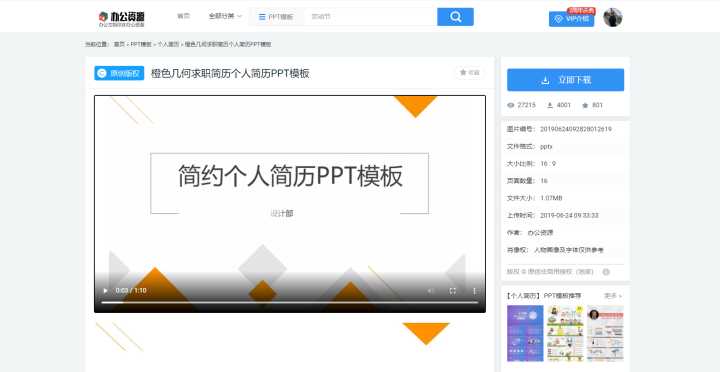Click the author name 办公资源
720x372 pixels.
point(540,233)
